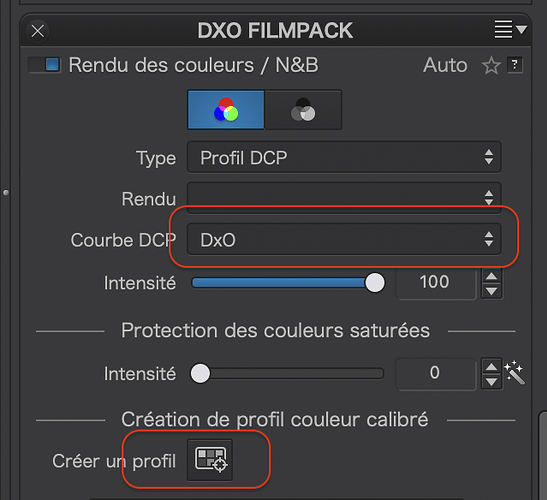
Task: Click the Créer un profil color chart icon
Action: click(210, 460)
